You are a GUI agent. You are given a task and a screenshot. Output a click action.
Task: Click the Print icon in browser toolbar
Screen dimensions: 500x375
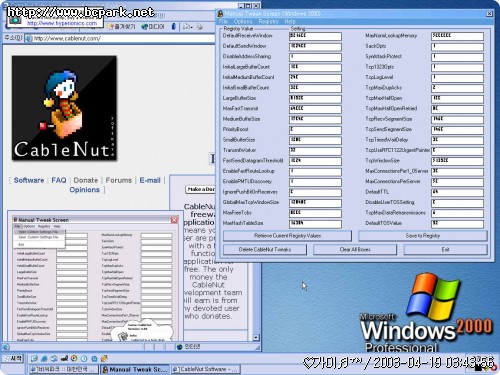[199, 26]
